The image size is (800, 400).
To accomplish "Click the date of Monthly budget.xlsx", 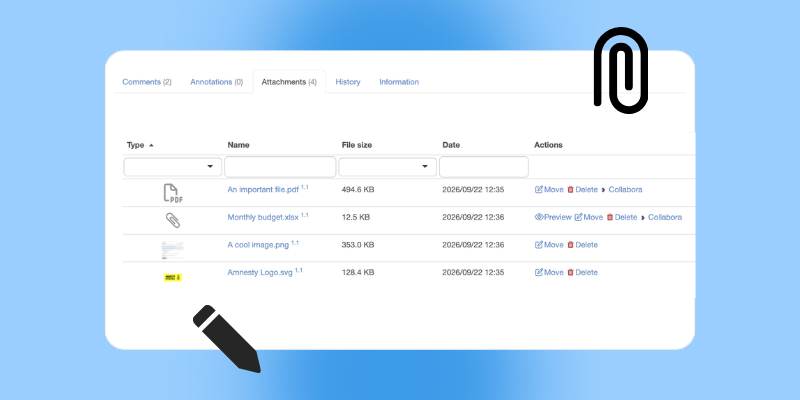I will pyautogui.click(x=473, y=217).
